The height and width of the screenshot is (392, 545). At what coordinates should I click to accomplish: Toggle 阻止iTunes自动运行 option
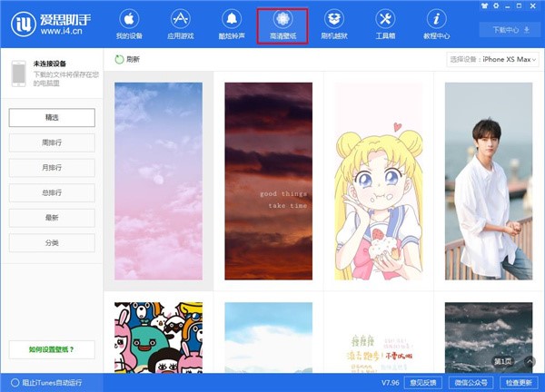click(15, 383)
